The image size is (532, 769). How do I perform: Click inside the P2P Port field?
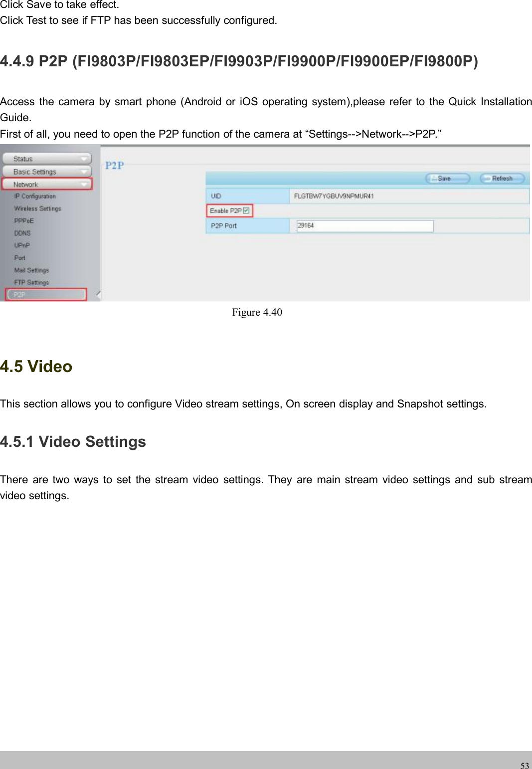(x=365, y=226)
